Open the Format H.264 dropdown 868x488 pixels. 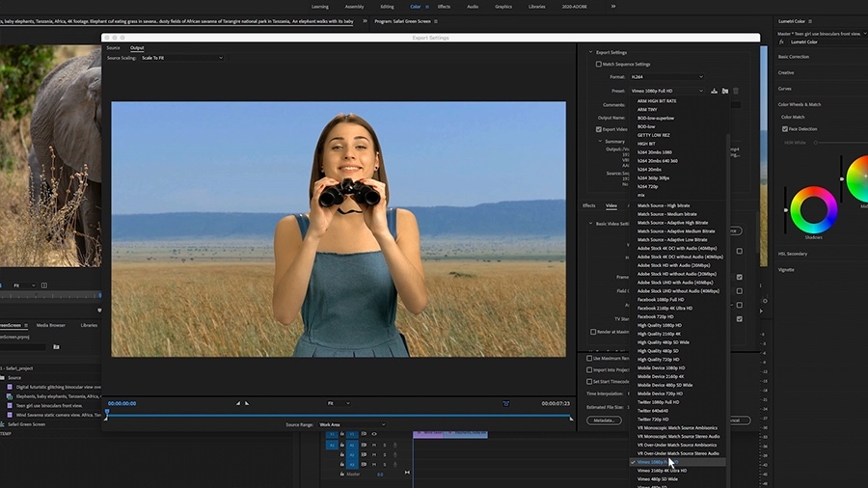click(x=666, y=77)
